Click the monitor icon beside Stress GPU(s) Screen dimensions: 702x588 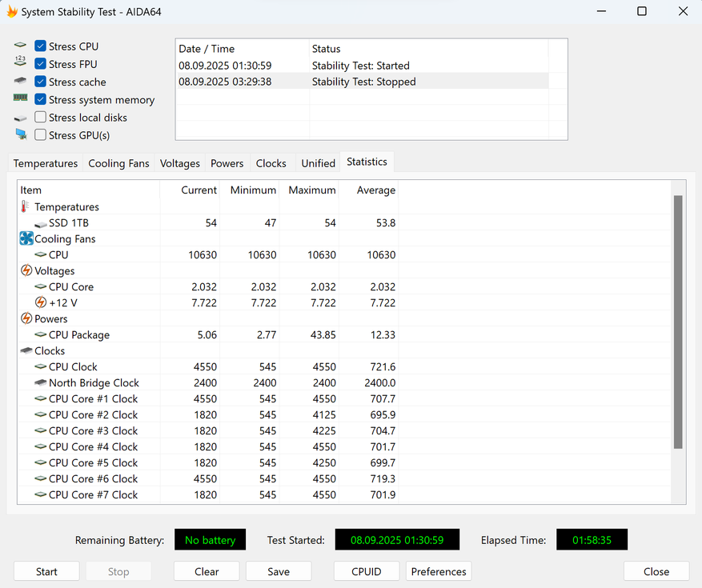[21, 134]
